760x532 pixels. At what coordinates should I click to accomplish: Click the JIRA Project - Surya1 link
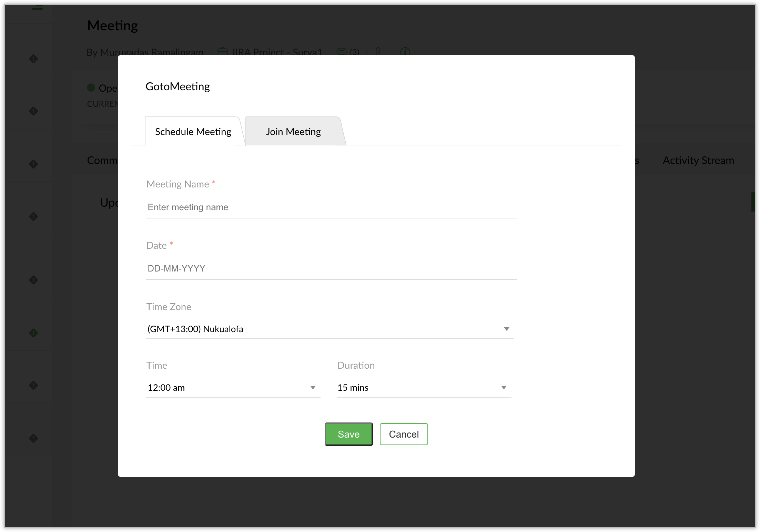coord(277,52)
